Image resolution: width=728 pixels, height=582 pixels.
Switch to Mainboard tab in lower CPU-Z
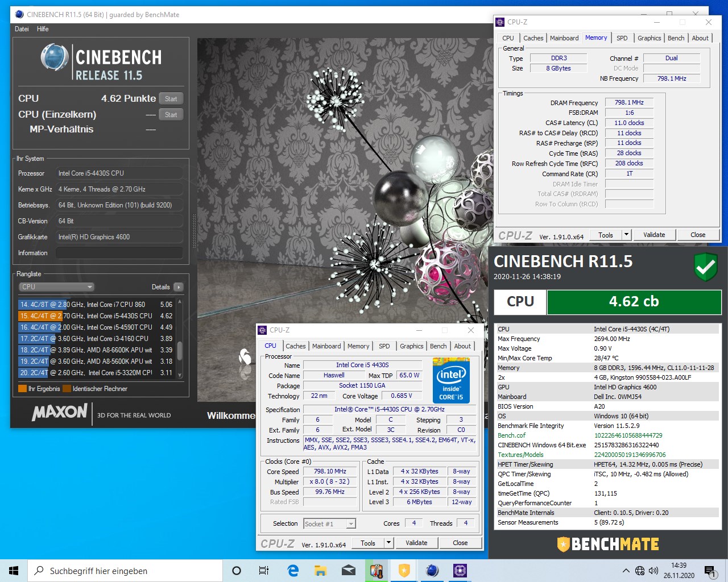(326, 346)
